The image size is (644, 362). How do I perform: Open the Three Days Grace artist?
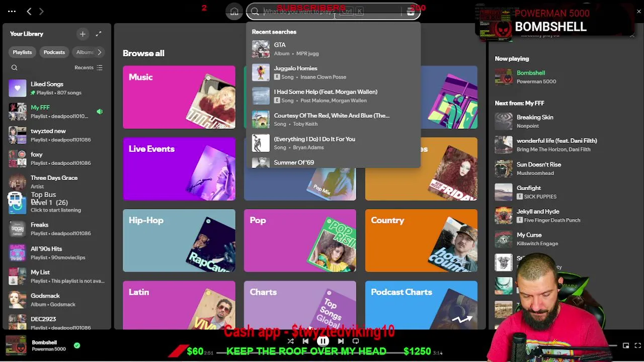56,182
